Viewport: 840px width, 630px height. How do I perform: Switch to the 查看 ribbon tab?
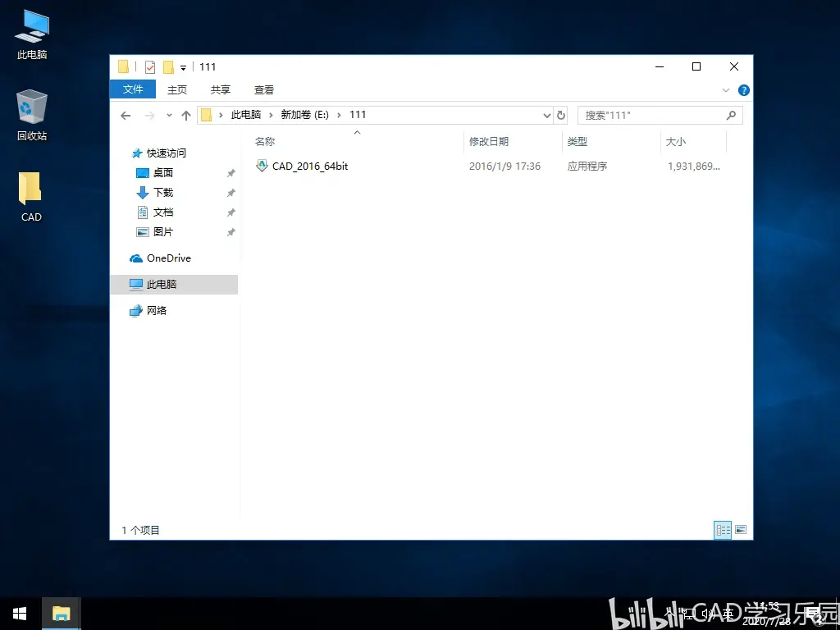263,89
